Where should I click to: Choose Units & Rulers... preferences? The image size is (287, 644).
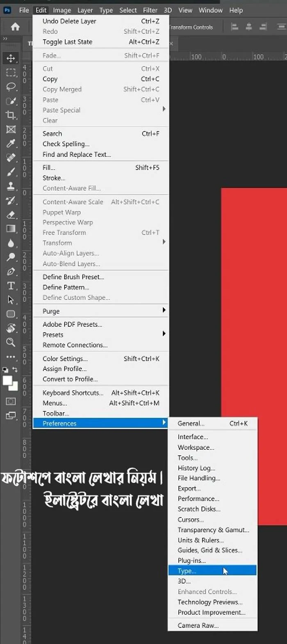click(x=212, y=540)
